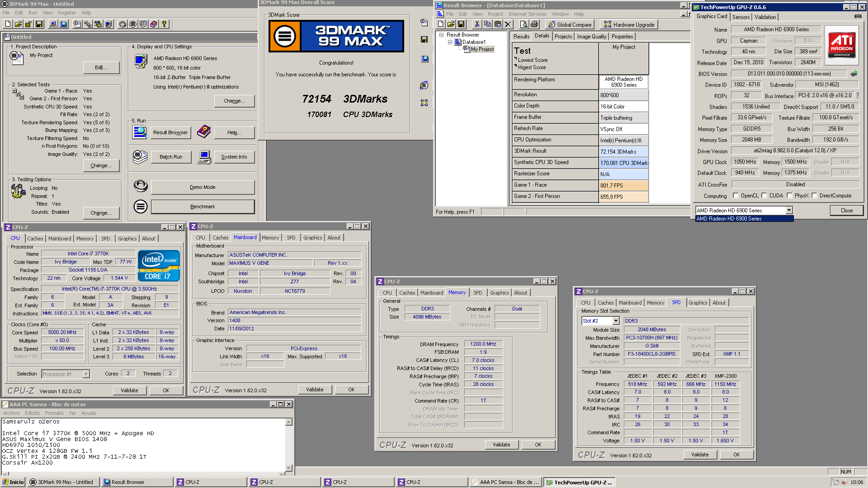Switch to Results tab in Result Browser
The image size is (868, 488).
[521, 37]
